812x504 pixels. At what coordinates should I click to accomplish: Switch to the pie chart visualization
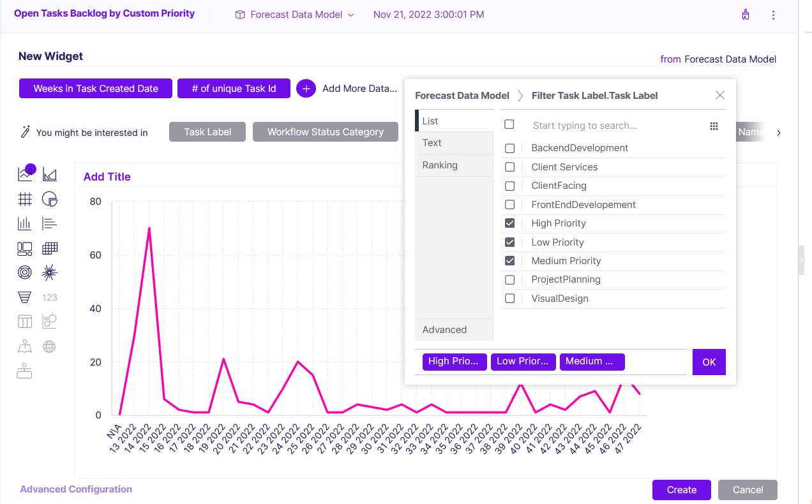(x=50, y=198)
